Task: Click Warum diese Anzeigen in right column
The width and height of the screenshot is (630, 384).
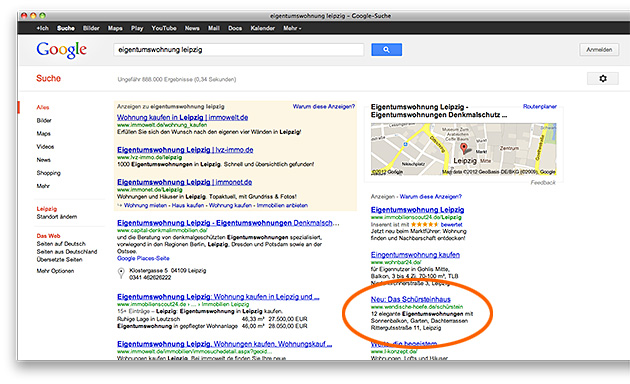Action: tap(430, 197)
